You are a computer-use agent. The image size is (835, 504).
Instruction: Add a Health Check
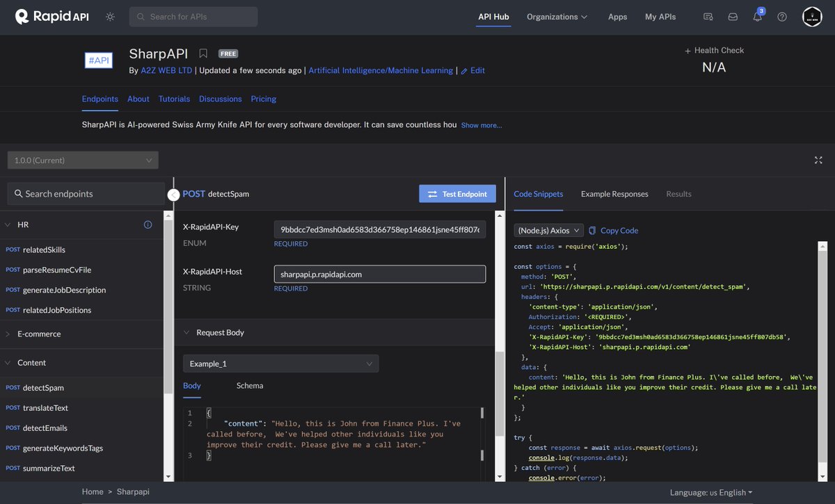coord(714,50)
